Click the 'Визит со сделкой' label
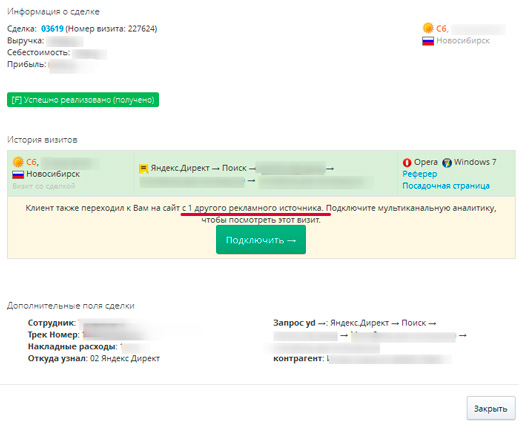The image size is (519, 426). click(x=44, y=186)
